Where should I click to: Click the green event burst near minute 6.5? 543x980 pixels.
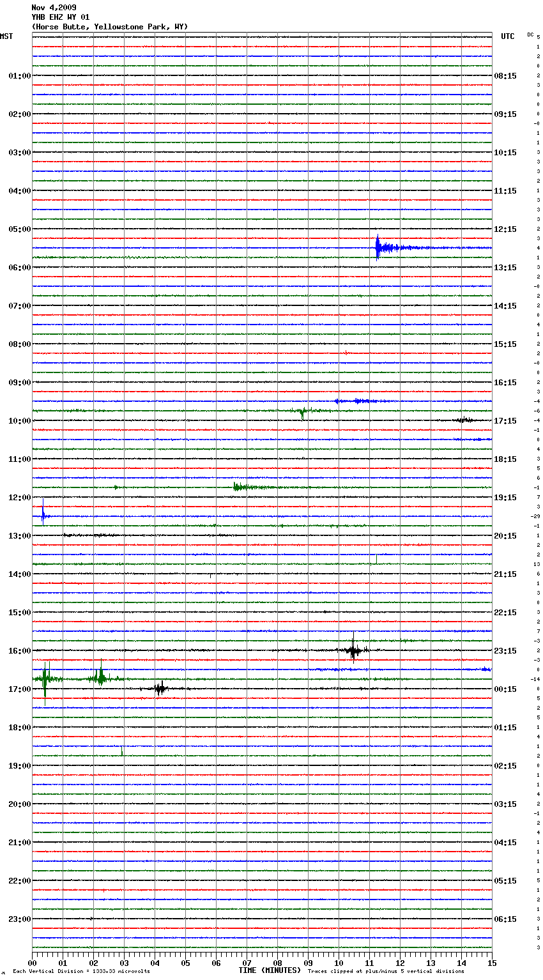pos(240,487)
